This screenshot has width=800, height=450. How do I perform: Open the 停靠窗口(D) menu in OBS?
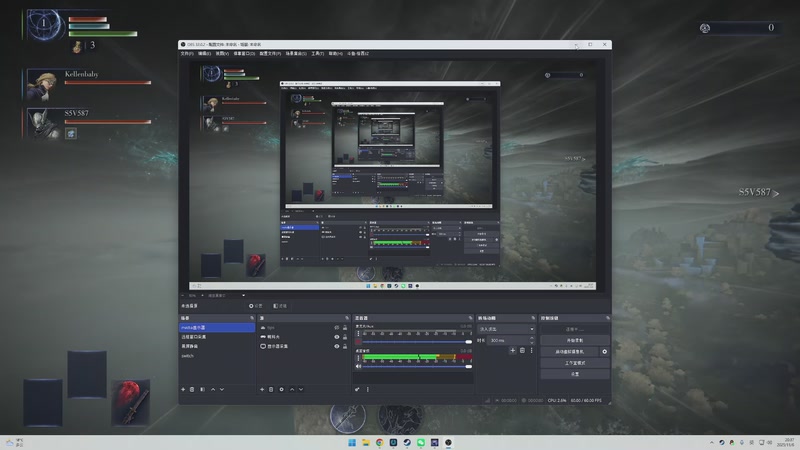click(x=244, y=54)
